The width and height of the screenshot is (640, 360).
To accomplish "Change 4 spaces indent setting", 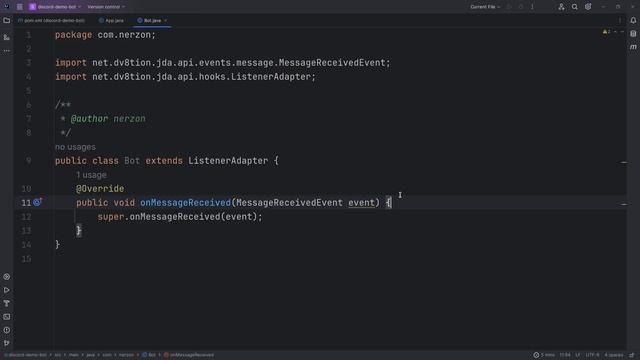I will point(614,355).
